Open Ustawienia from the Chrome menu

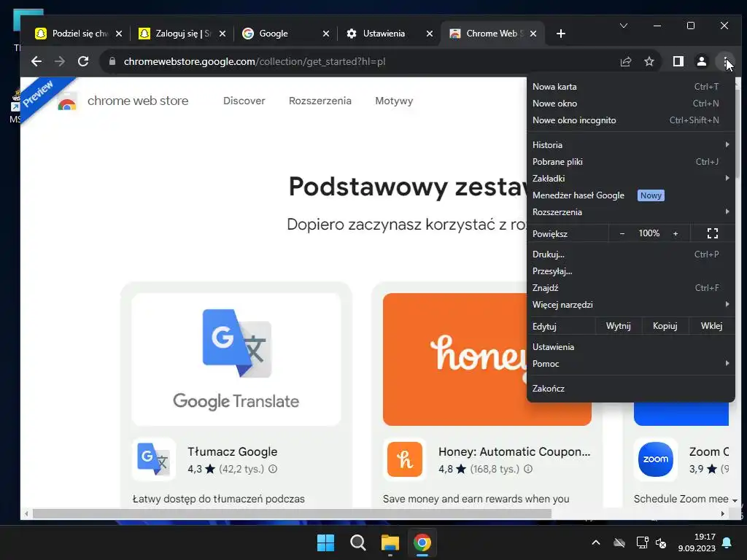tap(630, 346)
